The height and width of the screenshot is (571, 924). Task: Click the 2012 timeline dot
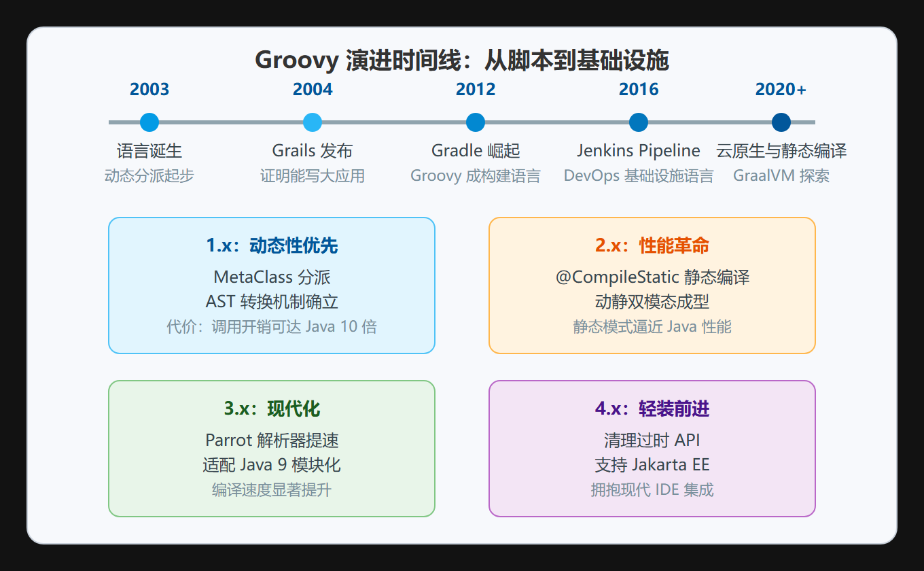476,122
